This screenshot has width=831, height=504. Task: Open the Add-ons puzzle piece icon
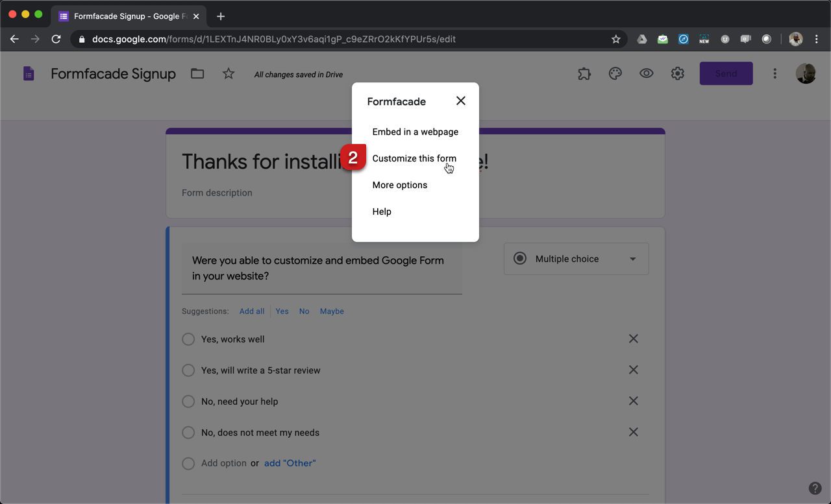pos(584,73)
